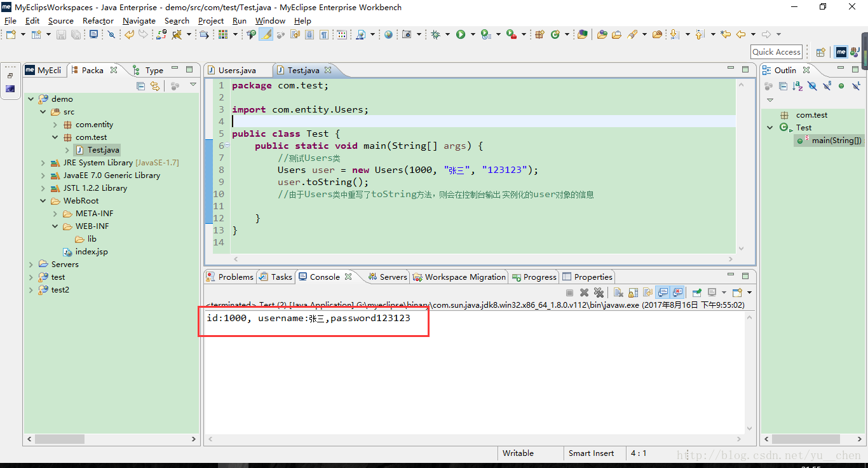Collapse the demo project node
Viewport: 868px width, 468px height.
[x=31, y=99]
